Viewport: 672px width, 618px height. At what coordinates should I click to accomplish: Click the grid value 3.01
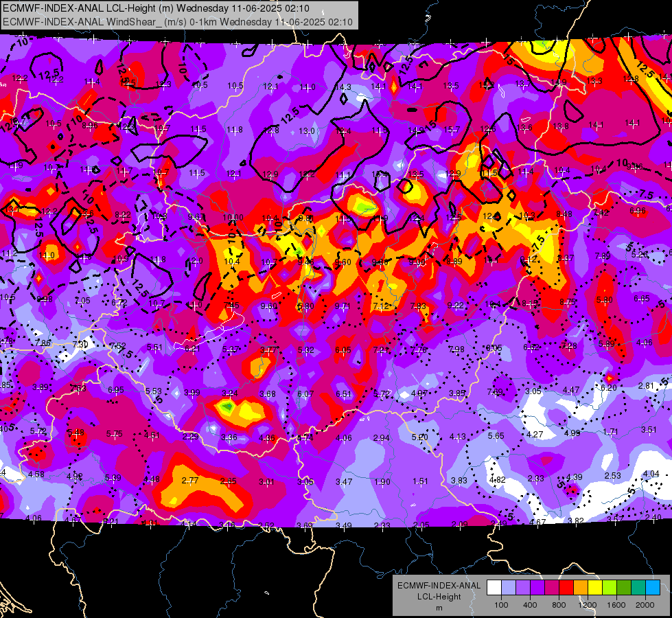266,482
